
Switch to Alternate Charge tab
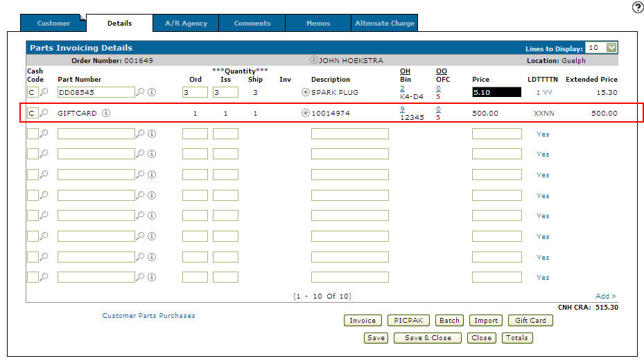(x=385, y=23)
